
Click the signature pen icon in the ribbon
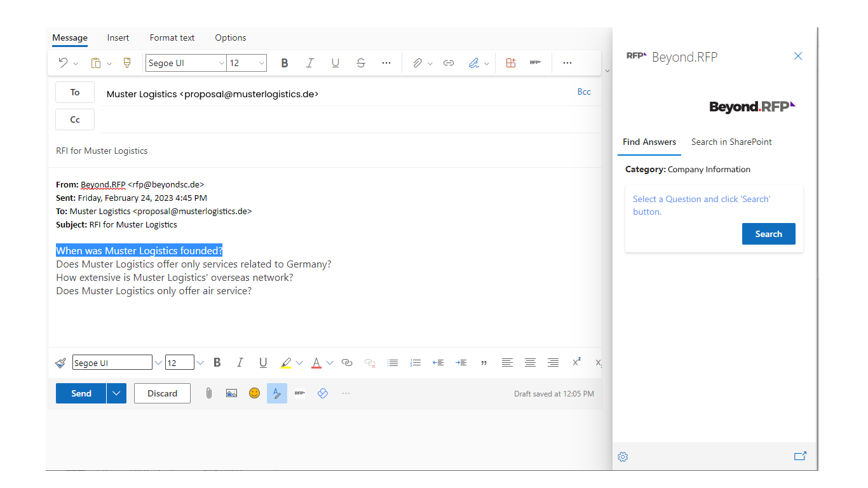(x=474, y=63)
